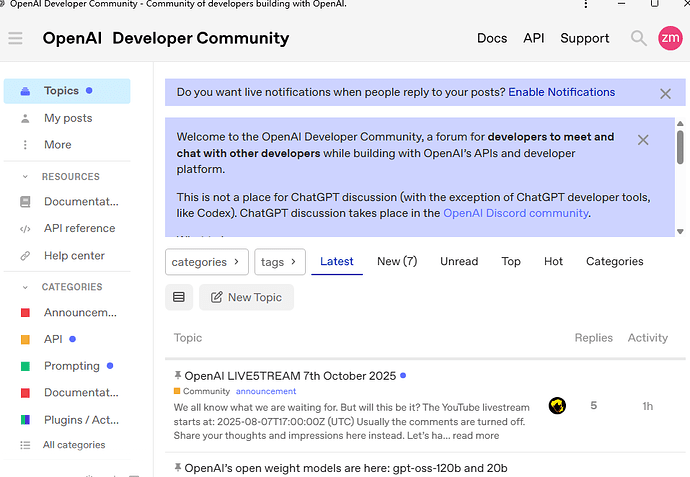Open the LIVESTREAM topic poster avatar
The image size is (690, 477).
557,406
